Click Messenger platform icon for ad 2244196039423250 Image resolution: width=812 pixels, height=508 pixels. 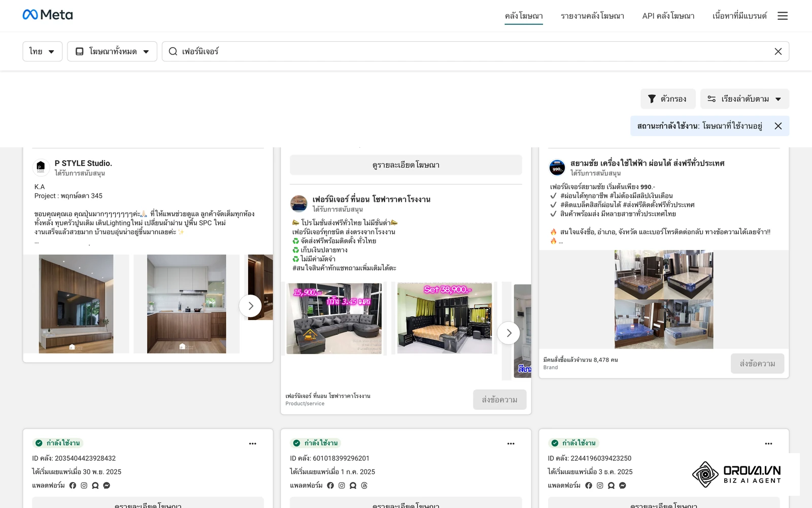click(623, 486)
